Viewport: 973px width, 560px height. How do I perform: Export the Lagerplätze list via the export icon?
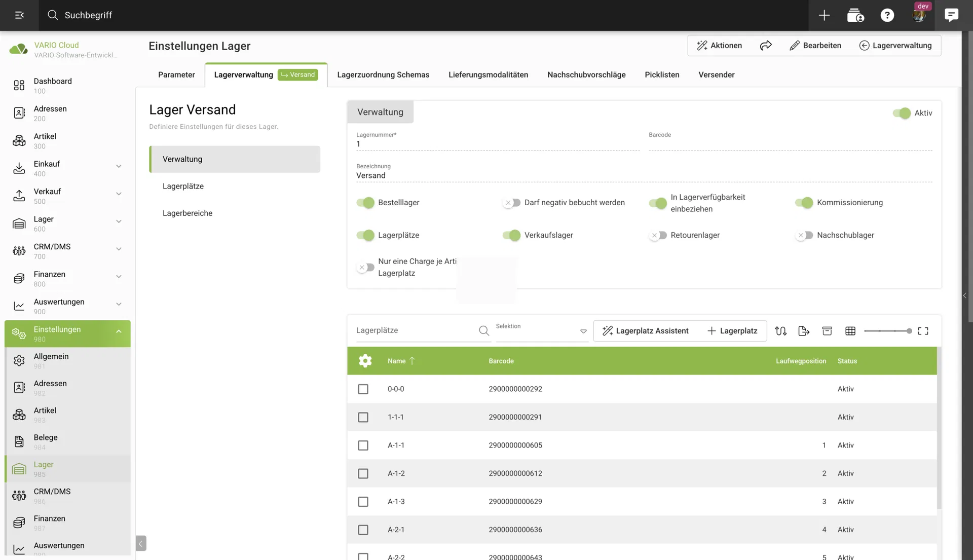pos(804,330)
